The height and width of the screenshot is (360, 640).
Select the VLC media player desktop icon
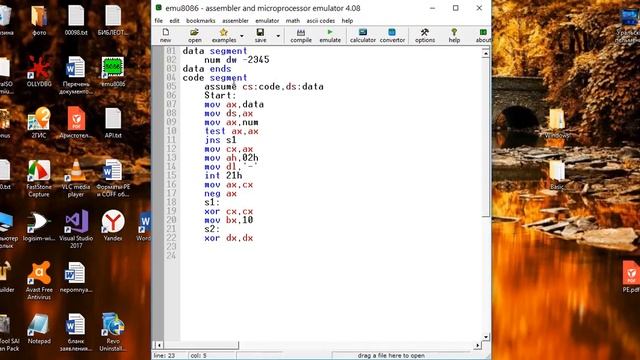click(76, 178)
